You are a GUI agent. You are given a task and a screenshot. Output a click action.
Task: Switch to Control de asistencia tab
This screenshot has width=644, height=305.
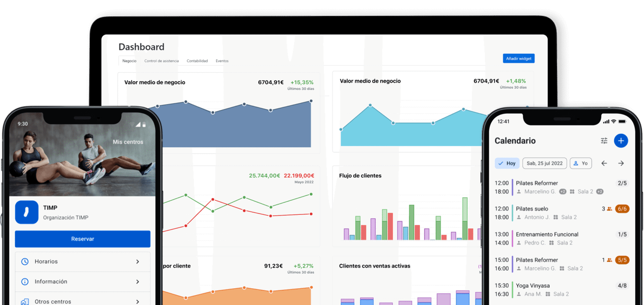(161, 61)
